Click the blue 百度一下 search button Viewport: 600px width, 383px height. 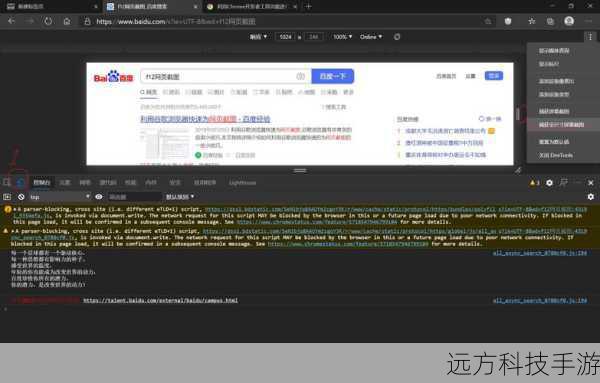coord(333,77)
